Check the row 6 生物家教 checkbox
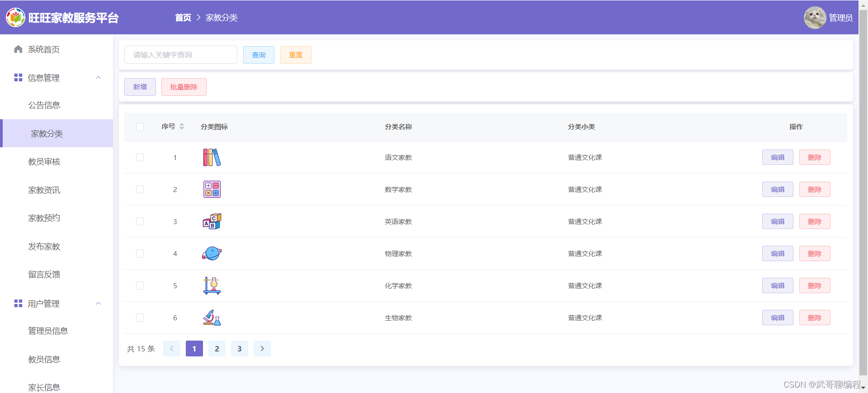 pyautogui.click(x=140, y=318)
